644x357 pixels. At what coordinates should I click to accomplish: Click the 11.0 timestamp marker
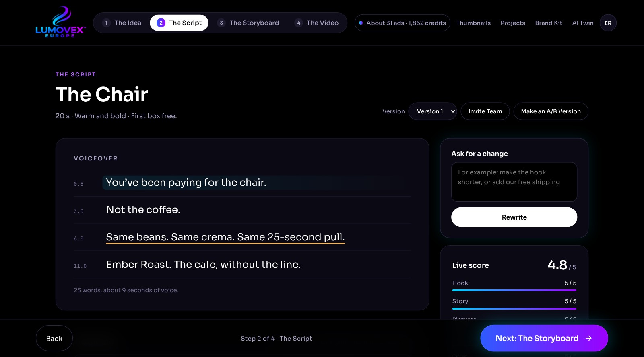click(80, 266)
